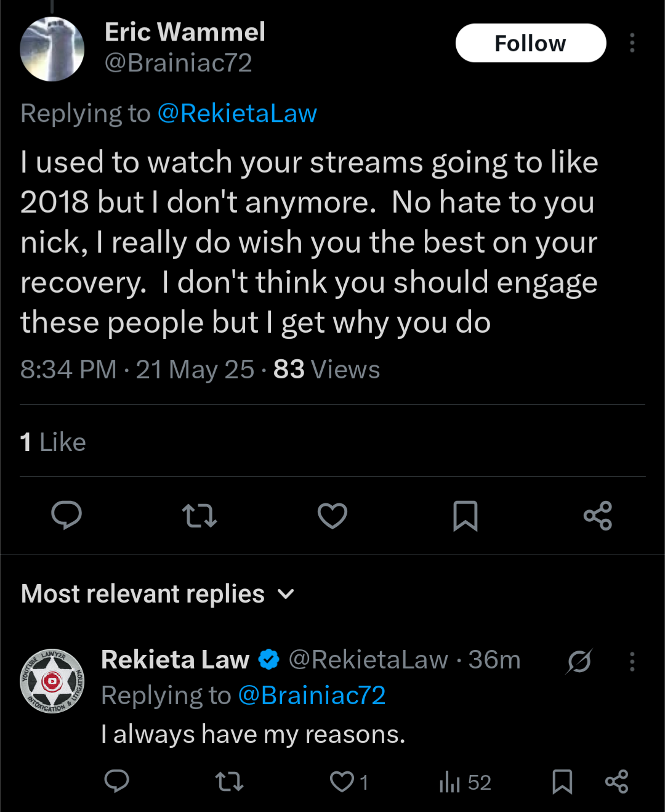Viewport: 665px width, 812px height.
Task: View analytics of Rekieta Law's reply
Action: [465, 782]
